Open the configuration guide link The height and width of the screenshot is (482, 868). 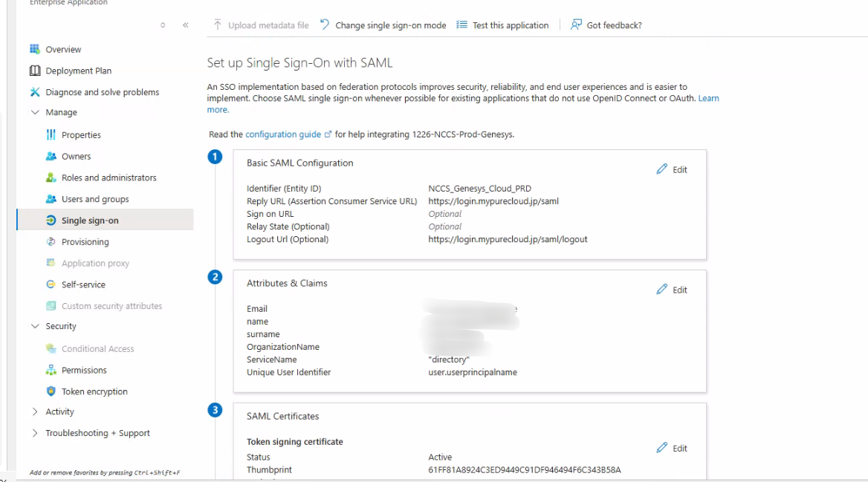click(283, 134)
